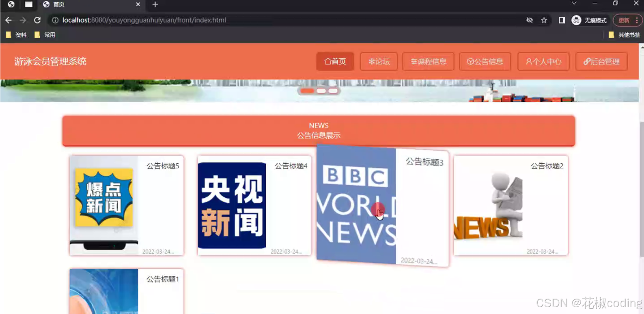This screenshot has height=314, width=644.
Task: Open the 常用 bookmark folder
Action: (45, 35)
